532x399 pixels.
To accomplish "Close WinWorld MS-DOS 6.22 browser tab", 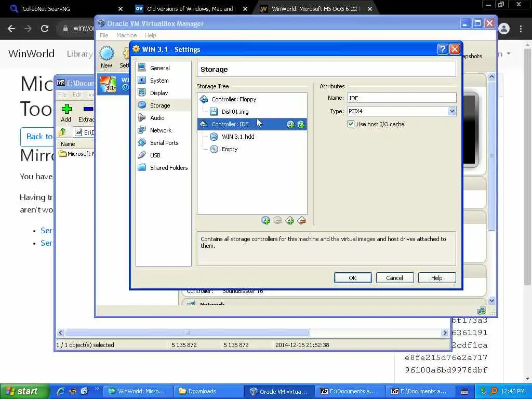I will point(370,9).
